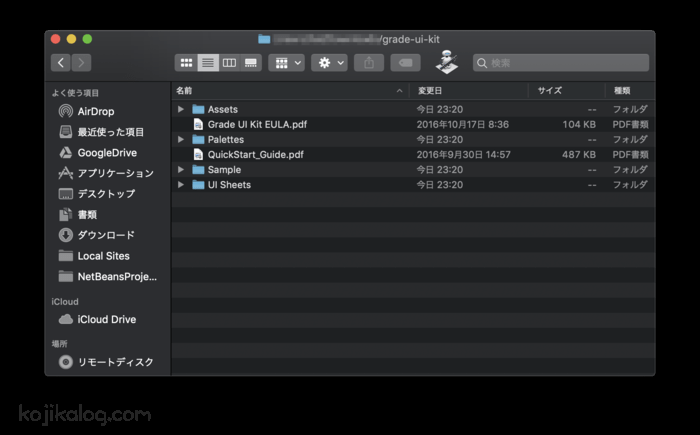Go forward with the right arrow button
700x435 pixels.
point(81,63)
